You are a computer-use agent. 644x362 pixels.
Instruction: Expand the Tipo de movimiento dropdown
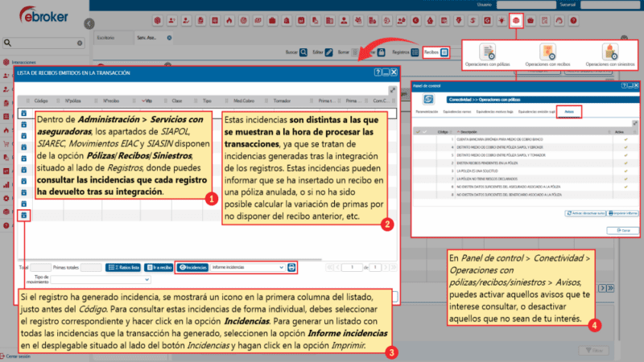(93, 281)
